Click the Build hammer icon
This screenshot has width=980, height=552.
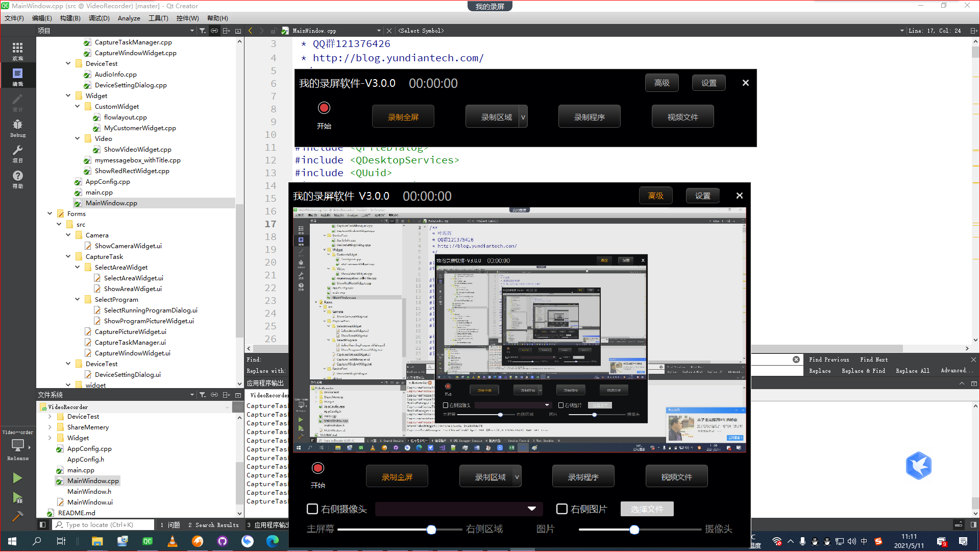[x=17, y=516]
